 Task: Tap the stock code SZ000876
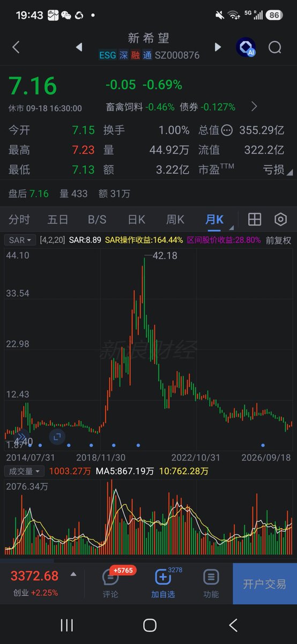177,55
